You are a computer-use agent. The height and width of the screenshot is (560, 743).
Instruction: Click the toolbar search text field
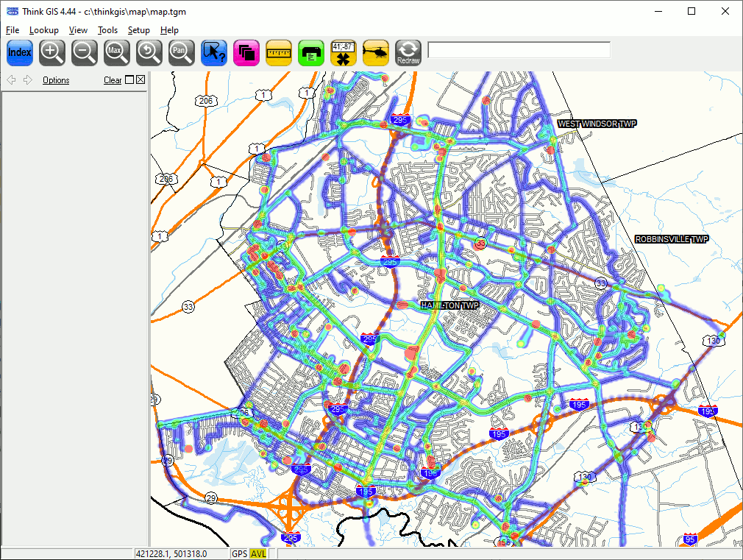point(519,50)
